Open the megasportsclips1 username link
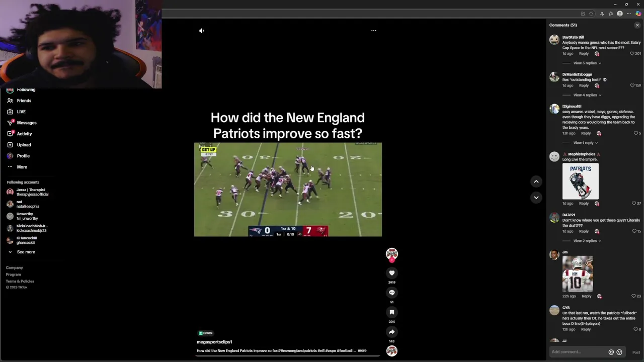 point(214,342)
